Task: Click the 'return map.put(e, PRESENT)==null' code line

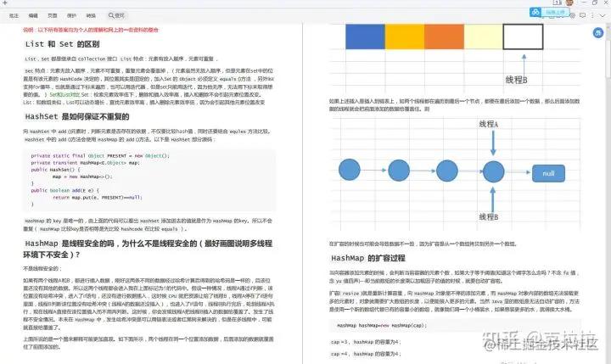Action: click(98, 198)
